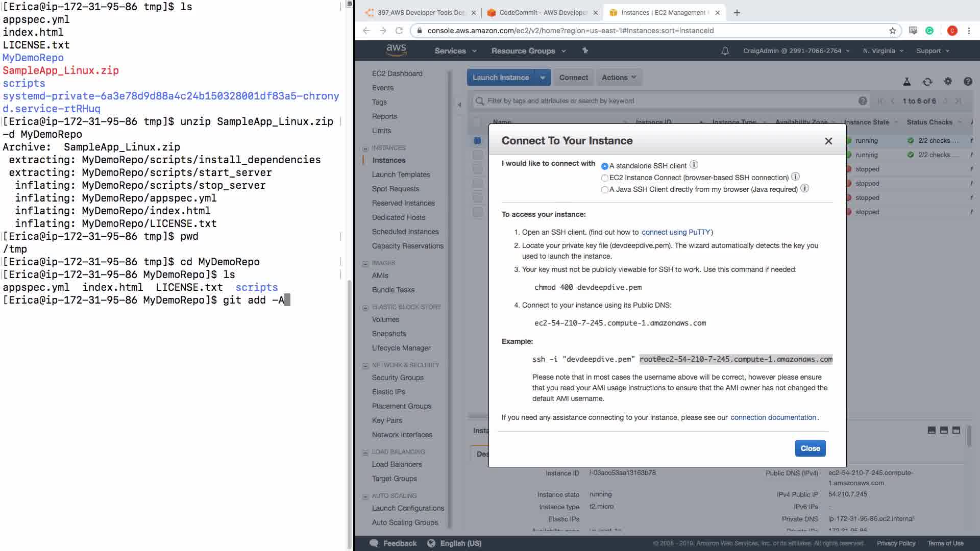Bookmark page with the star icon
This screenshot has width=980, height=551.
coord(892,31)
